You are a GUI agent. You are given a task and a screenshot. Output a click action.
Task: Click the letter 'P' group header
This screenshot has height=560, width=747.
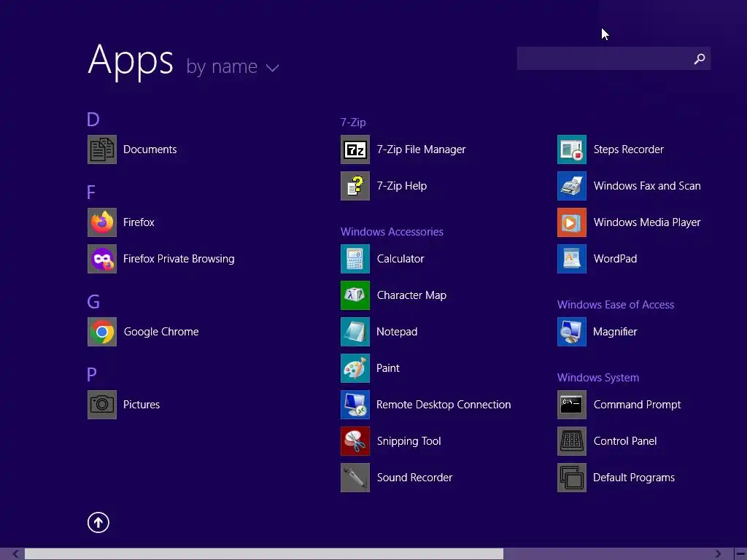pyautogui.click(x=91, y=375)
